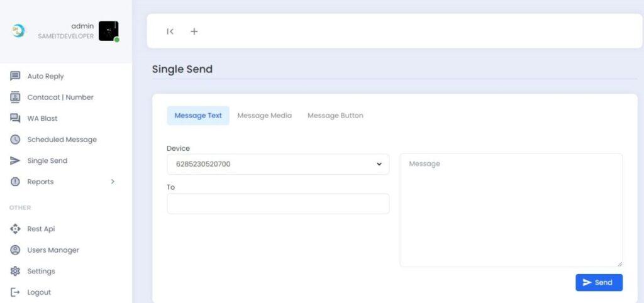Collapse sidebar using the top bar arrow icon

pos(170,31)
